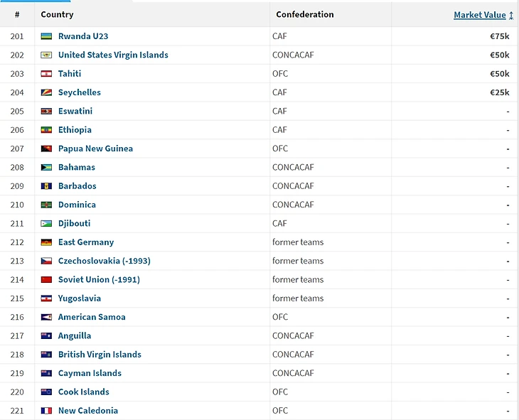519x420 pixels.
Task: Open Czechoslovakia (-1993) link
Action: (x=105, y=261)
